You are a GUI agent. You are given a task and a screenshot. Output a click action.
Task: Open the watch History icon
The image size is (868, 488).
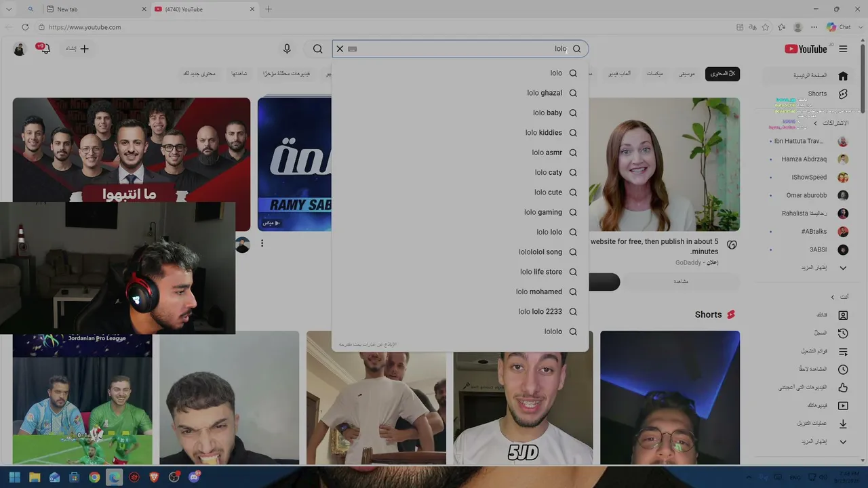click(843, 333)
